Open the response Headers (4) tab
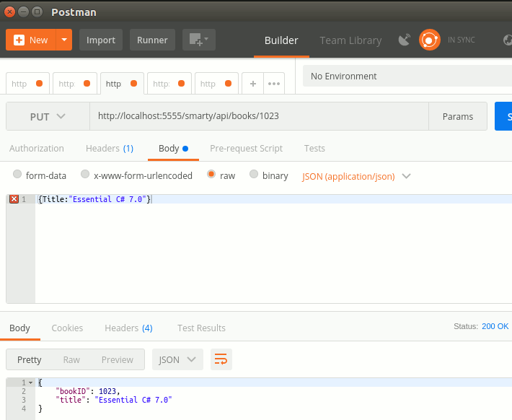This screenshot has width=512, height=420. click(x=128, y=328)
